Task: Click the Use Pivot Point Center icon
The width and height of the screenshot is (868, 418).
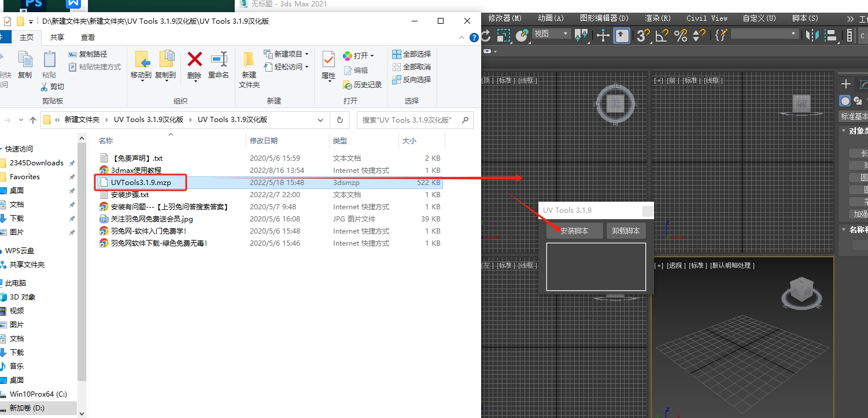Action: tap(581, 36)
